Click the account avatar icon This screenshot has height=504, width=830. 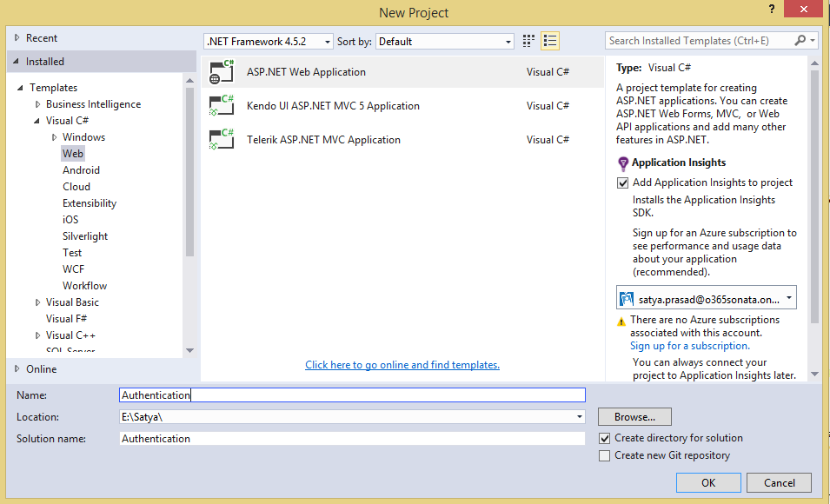[x=627, y=299]
